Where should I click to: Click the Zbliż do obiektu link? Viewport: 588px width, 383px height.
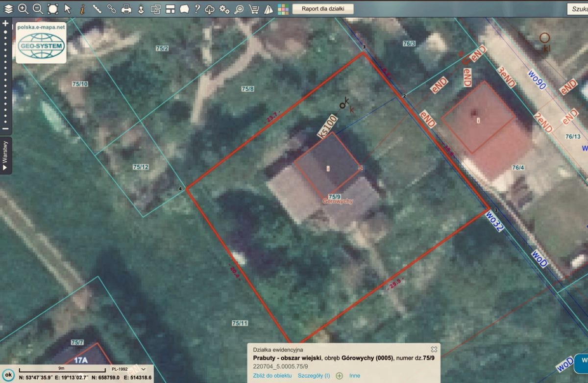pyautogui.click(x=272, y=376)
